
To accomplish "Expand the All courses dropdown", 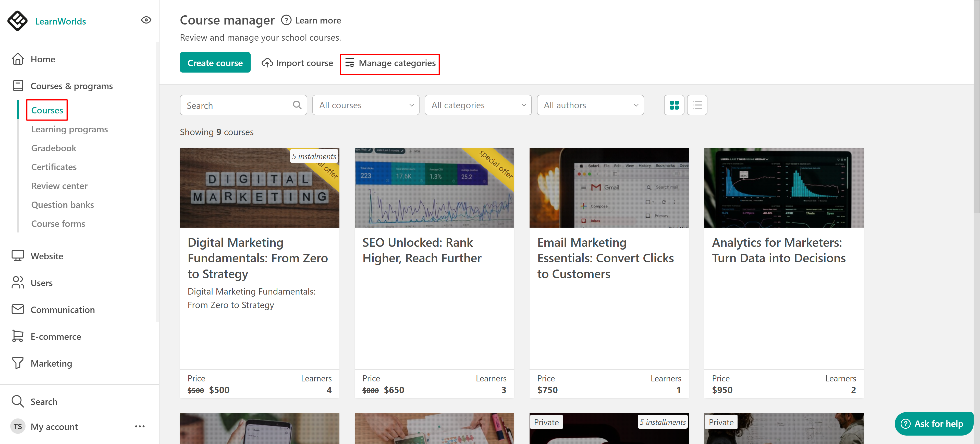I will pyautogui.click(x=366, y=105).
